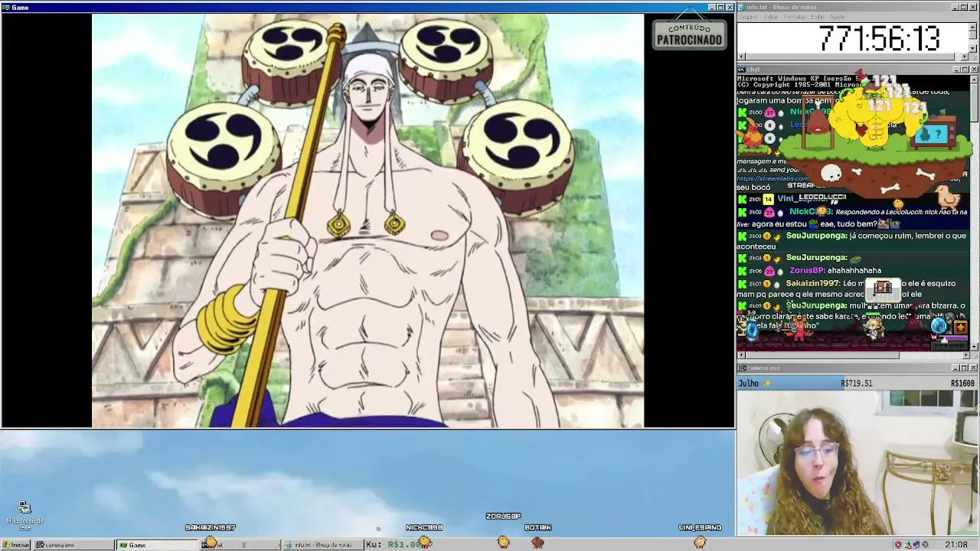
Task: Click the Game window title bar icon
Action: coord(6,8)
